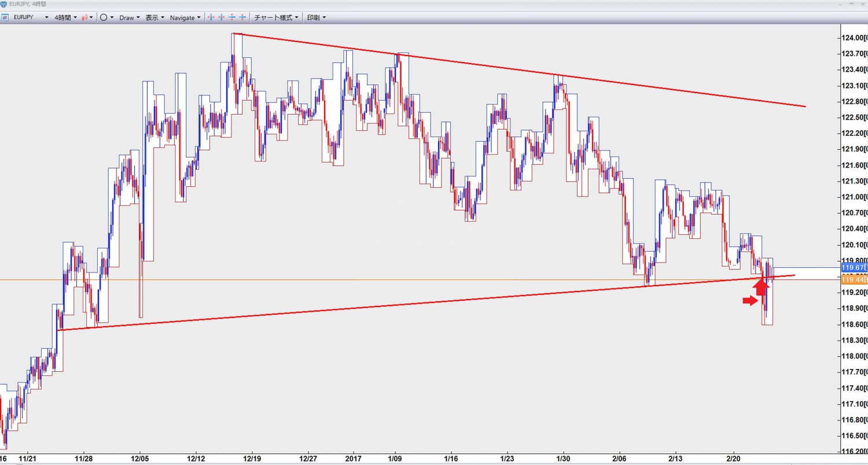This screenshot has height=465, width=868.
Task: Select the circle drawing shape tool
Action: [104, 17]
